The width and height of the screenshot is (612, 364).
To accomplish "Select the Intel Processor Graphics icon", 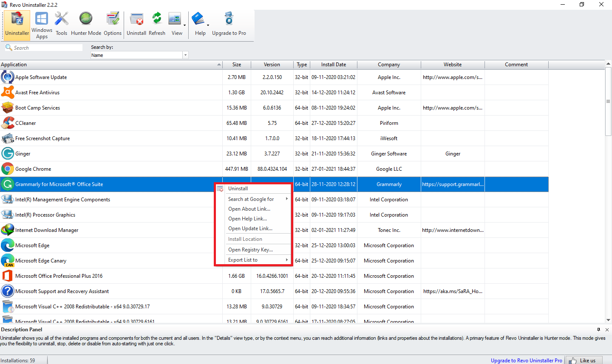I will 7,215.
